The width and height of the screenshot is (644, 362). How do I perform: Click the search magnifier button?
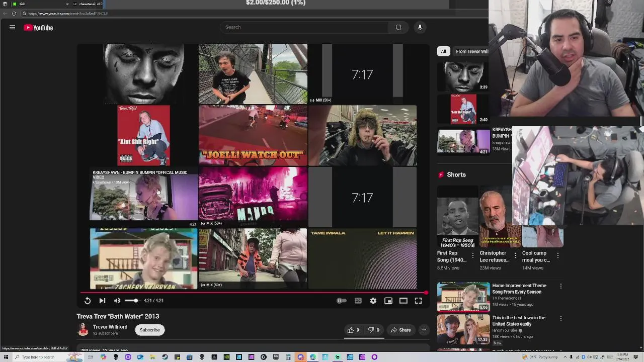click(x=398, y=27)
